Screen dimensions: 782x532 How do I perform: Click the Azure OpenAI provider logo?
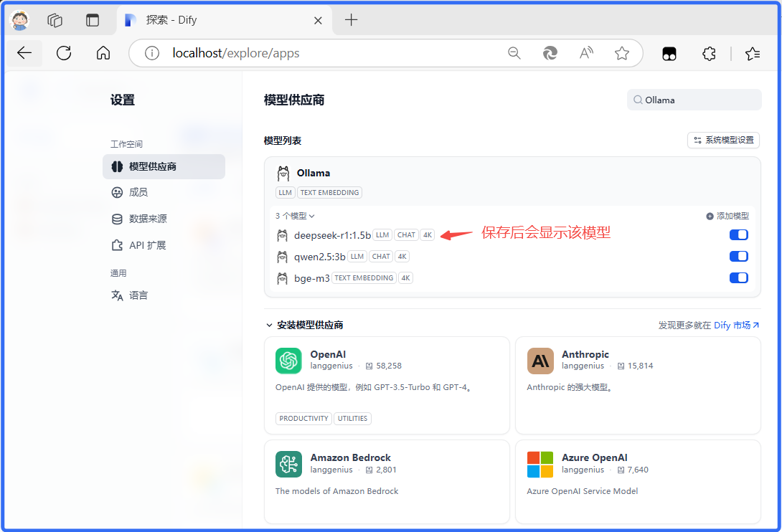[540, 464]
